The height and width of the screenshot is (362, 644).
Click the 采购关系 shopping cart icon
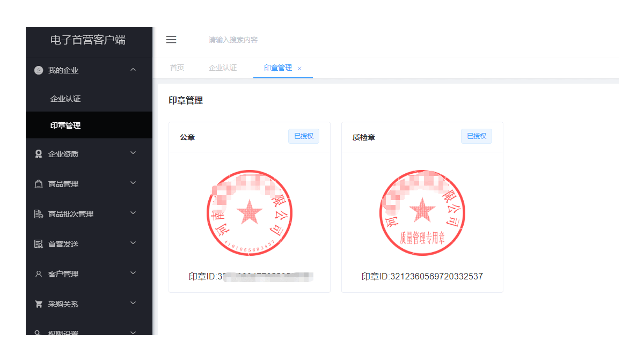(39, 304)
